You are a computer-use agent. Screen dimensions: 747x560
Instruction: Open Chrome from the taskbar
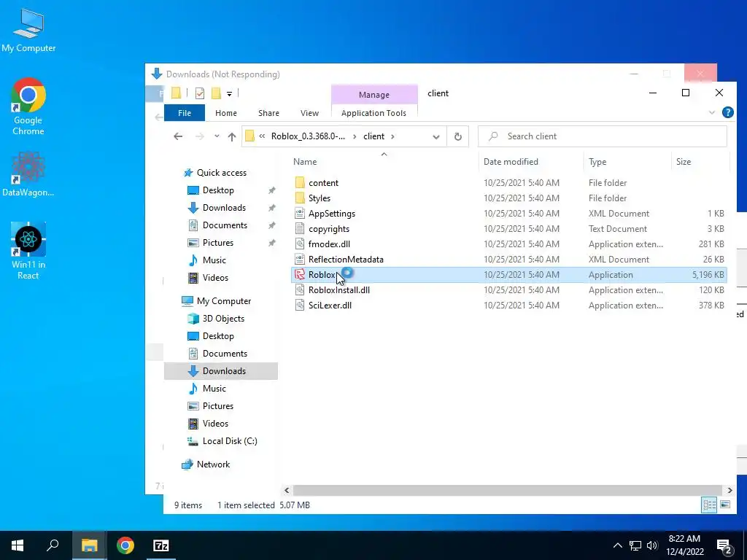pos(125,545)
